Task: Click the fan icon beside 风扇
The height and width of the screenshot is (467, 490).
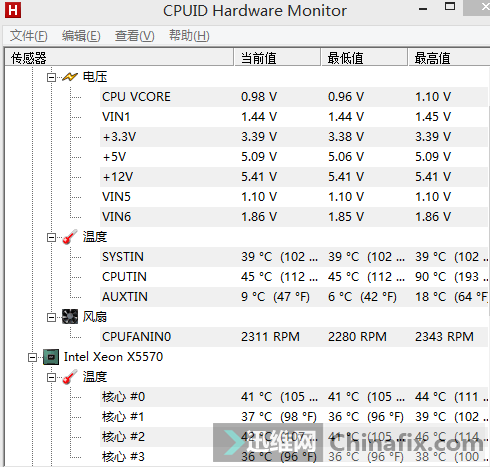Action: point(70,317)
